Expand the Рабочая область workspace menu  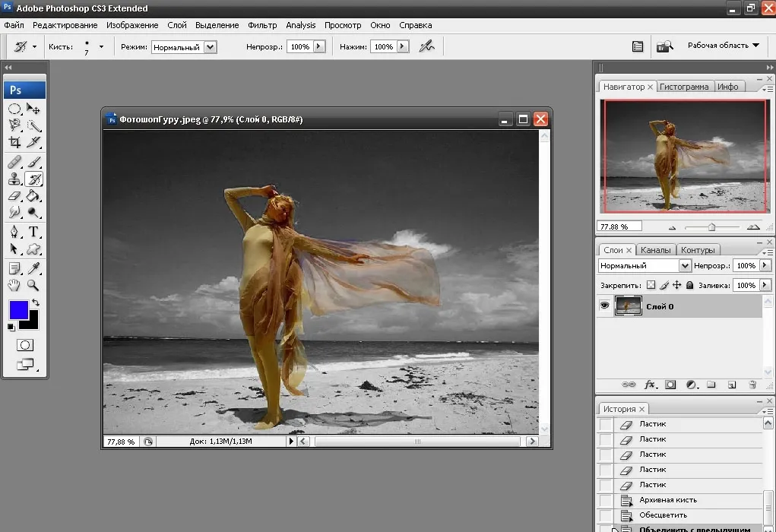[723, 45]
